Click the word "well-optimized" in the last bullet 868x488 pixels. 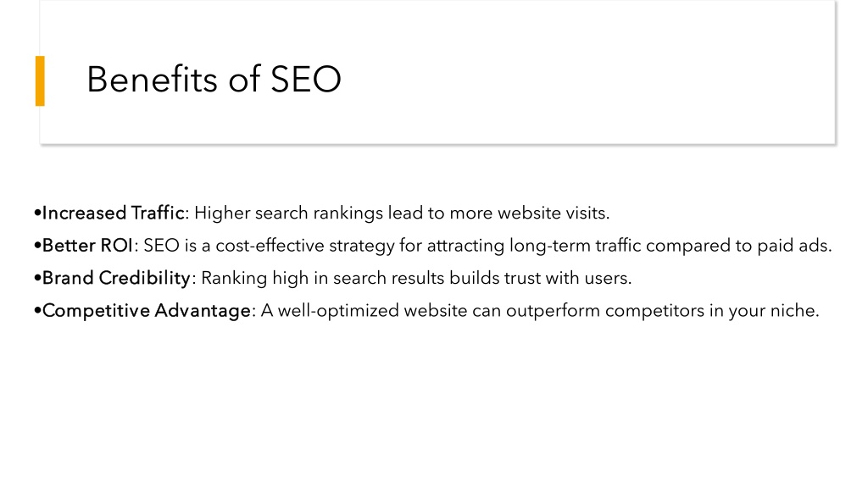[338, 311]
